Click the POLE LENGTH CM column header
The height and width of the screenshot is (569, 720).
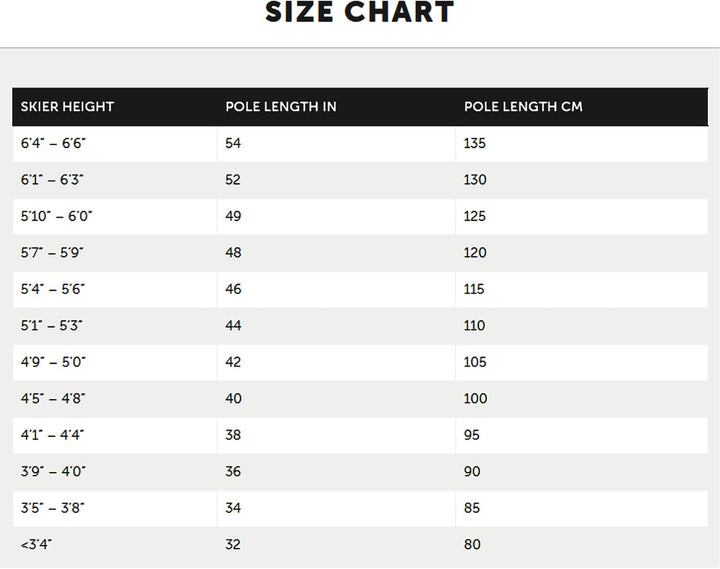pyautogui.click(x=525, y=107)
